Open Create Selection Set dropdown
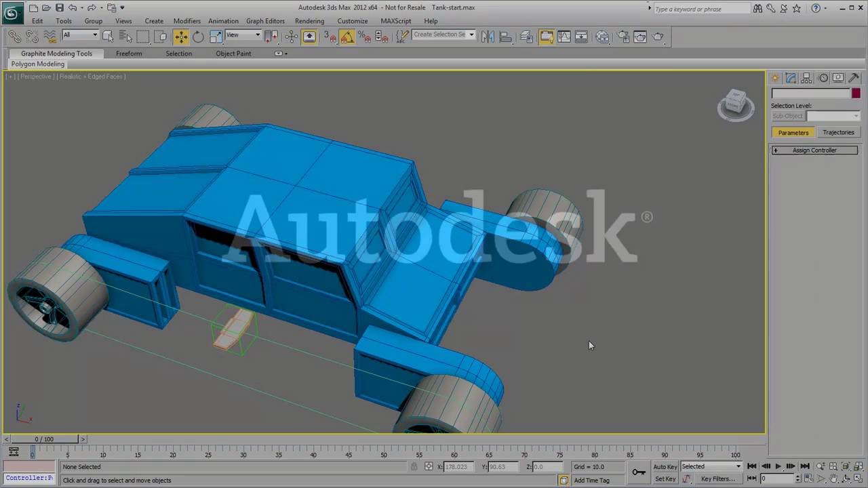This screenshot has width=868, height=488. pos(443,35)
